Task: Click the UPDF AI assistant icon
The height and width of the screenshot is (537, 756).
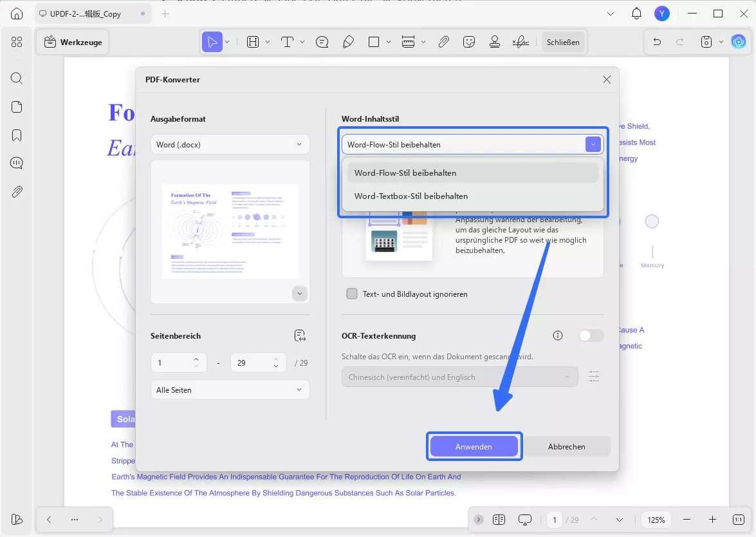Action: coord(739,41)
